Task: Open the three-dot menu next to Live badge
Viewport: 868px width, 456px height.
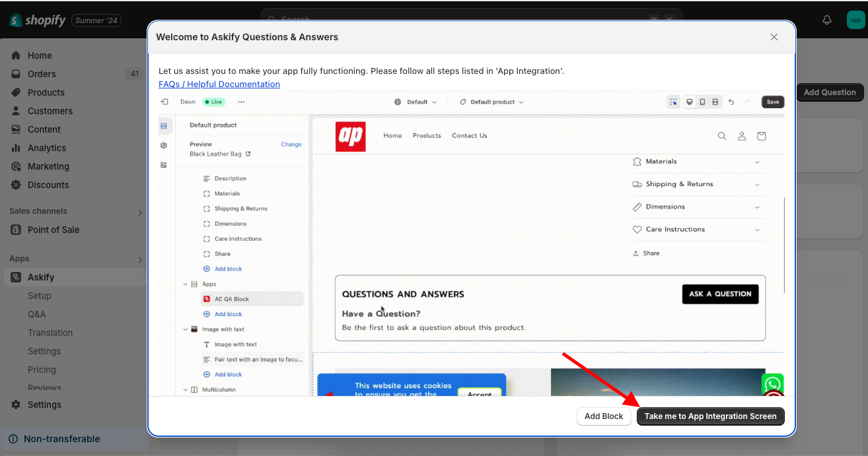Action: pyautogui.click(x=241, y=102)
